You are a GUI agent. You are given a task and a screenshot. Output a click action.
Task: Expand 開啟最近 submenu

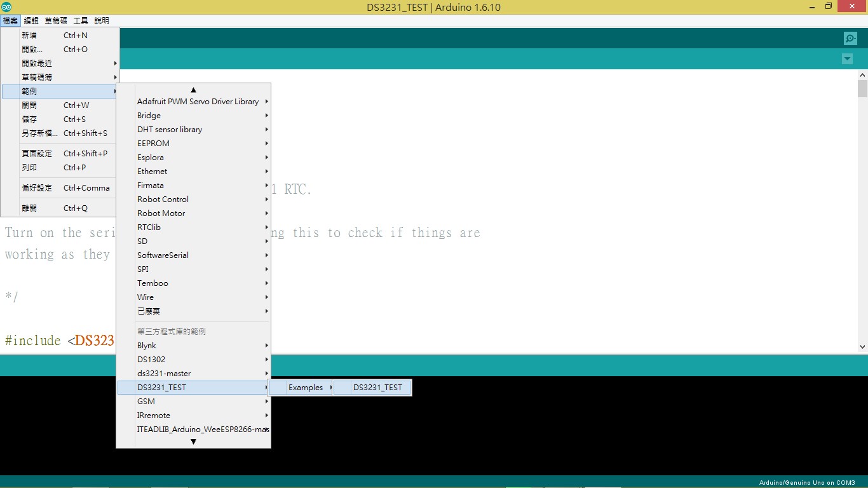click(60, 64)
